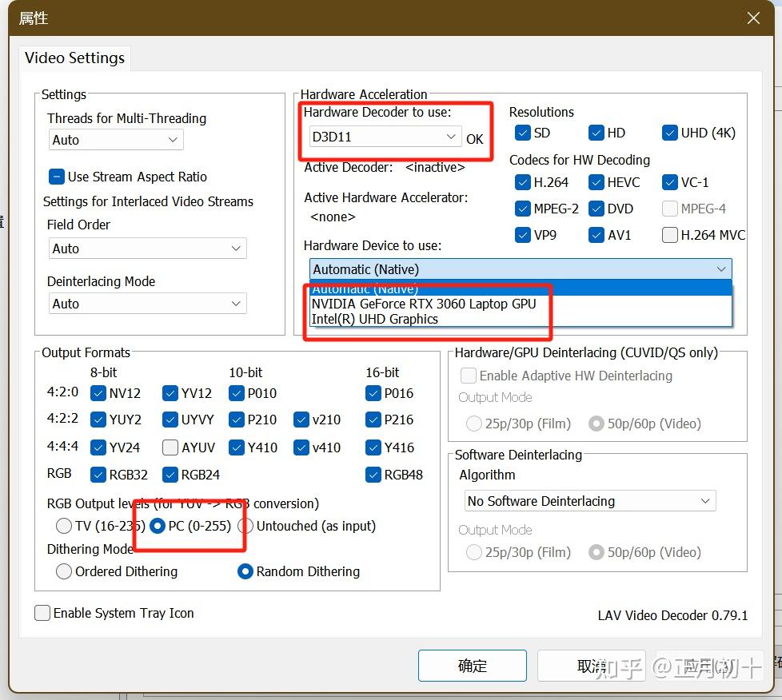Disable HEVC hardware decoding checkbox

pyautogui.click(x=596, y=182)
